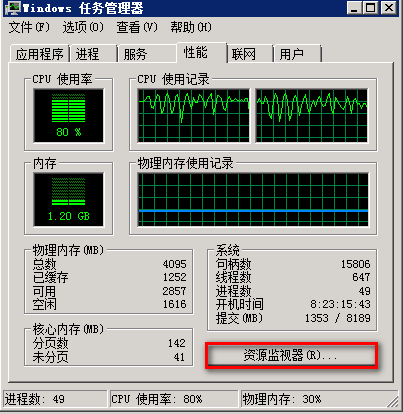403x414 pixels.
Task: Minimize the Task Manager window
Action: (x=355, y=8)
